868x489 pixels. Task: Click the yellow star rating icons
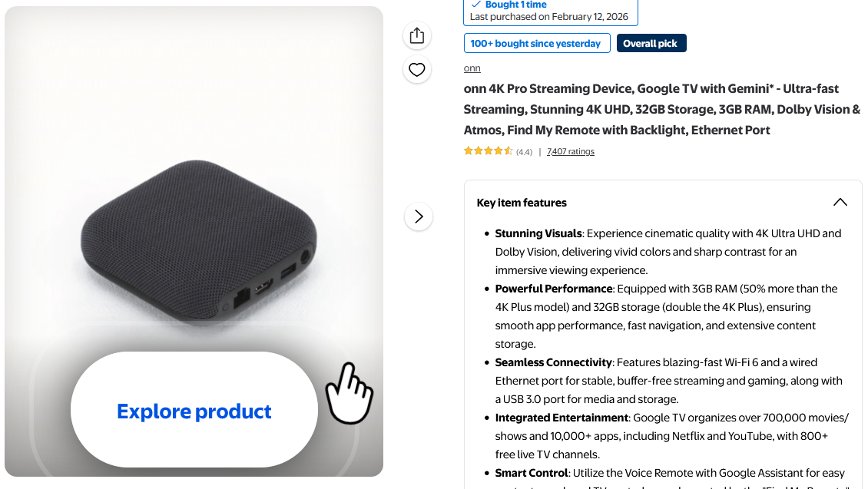point(488,151)
